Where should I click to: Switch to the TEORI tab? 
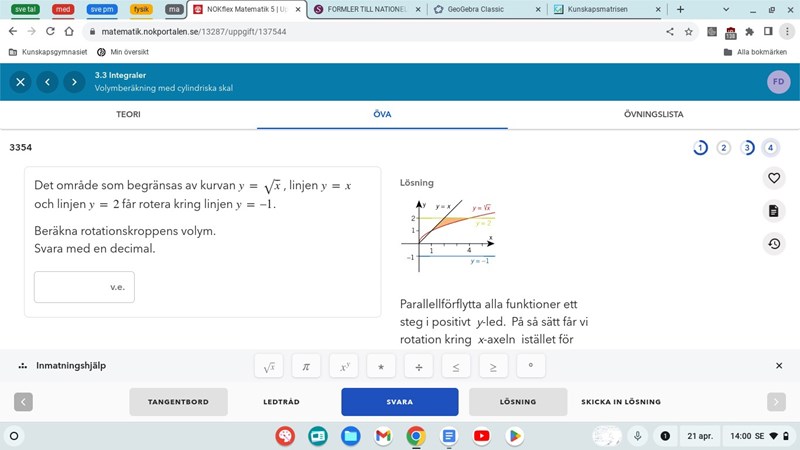tap(128, 114)
